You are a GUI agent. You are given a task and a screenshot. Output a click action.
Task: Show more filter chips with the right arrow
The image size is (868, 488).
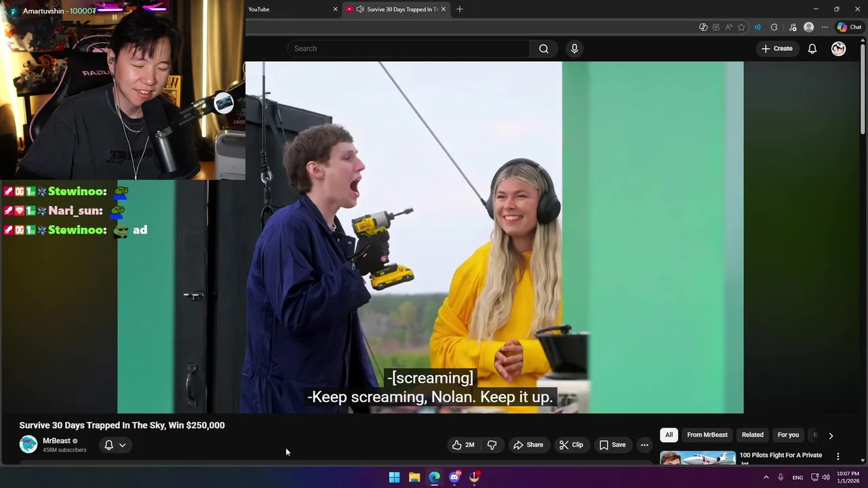coord(831,436)
